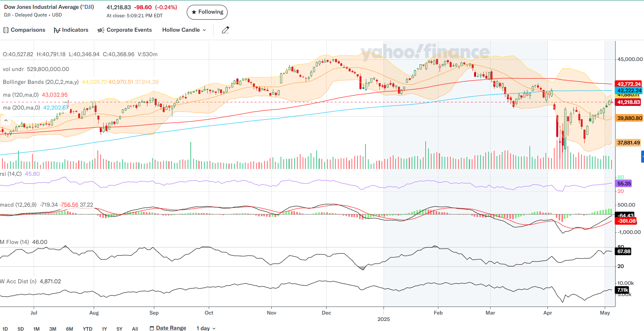Open Corporate Events options
The image size is (644, 331).
(125, 30)
